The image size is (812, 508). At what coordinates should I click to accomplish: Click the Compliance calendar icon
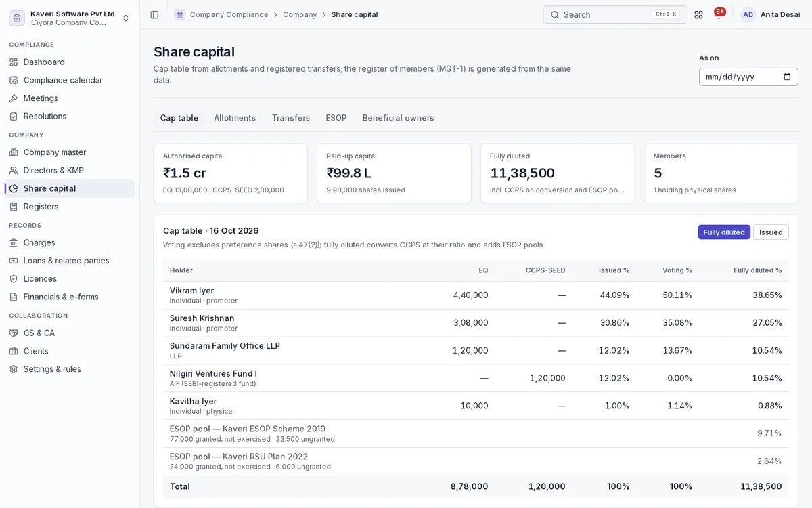(14, 80)
